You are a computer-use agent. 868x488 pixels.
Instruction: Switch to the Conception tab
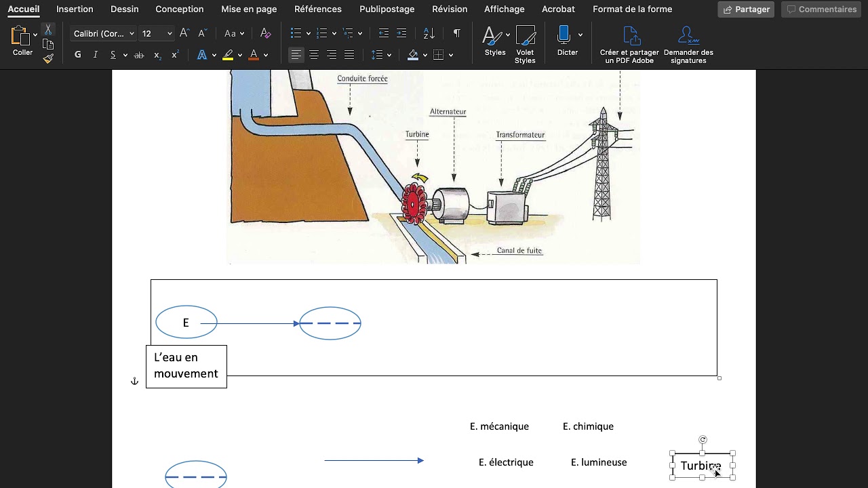click(x=180, y=9)
